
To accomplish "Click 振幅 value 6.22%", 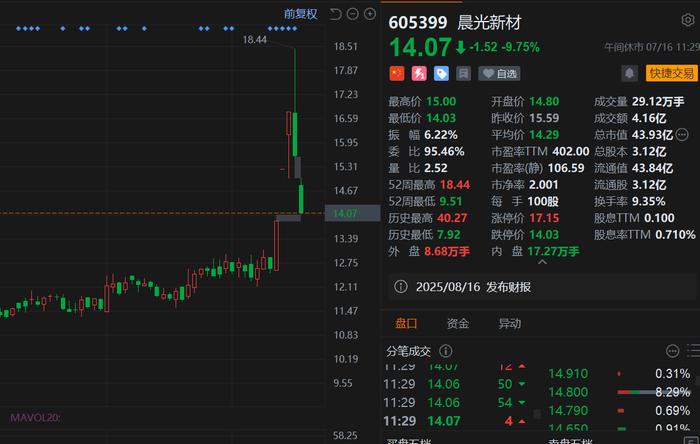I will click(441, 135).
